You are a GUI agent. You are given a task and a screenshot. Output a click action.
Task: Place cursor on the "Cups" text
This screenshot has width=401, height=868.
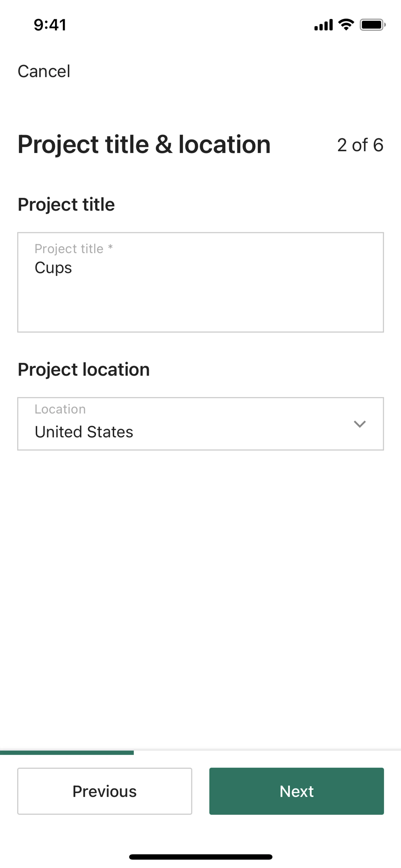pos(53,268)
